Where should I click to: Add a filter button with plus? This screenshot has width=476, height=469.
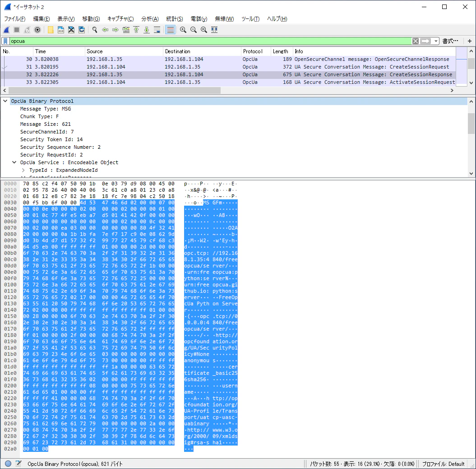[470, 41]
